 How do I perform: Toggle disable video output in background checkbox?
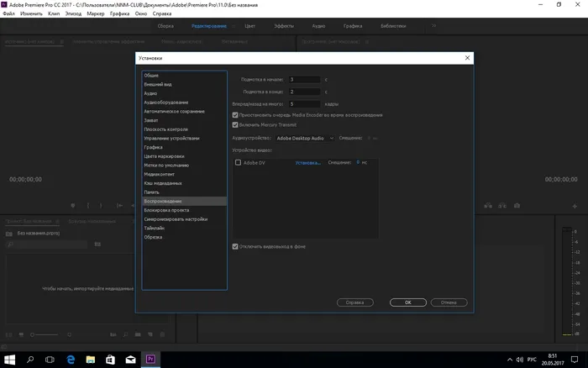tap(235, 246)
